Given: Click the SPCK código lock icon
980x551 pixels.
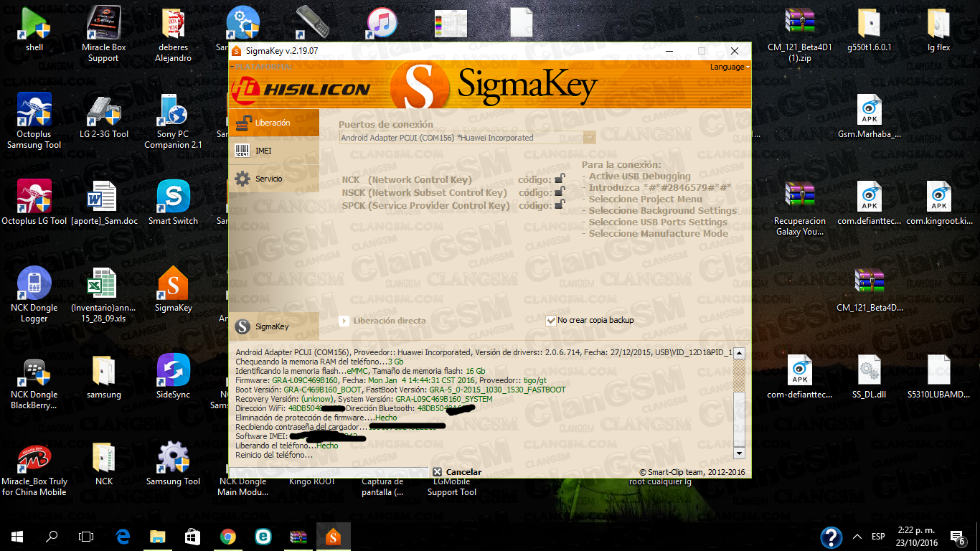Looking at the screenshot, I should pyautogui.click(x=560, y=205).
